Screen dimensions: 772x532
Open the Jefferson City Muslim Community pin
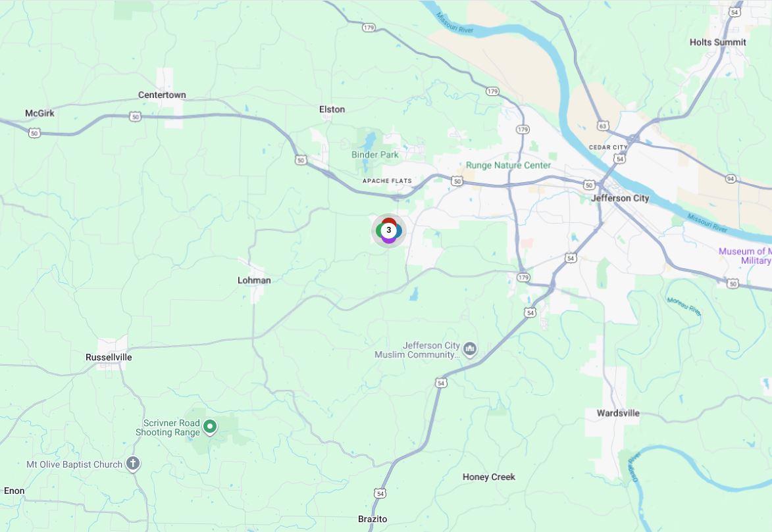(x=470, y=350)
